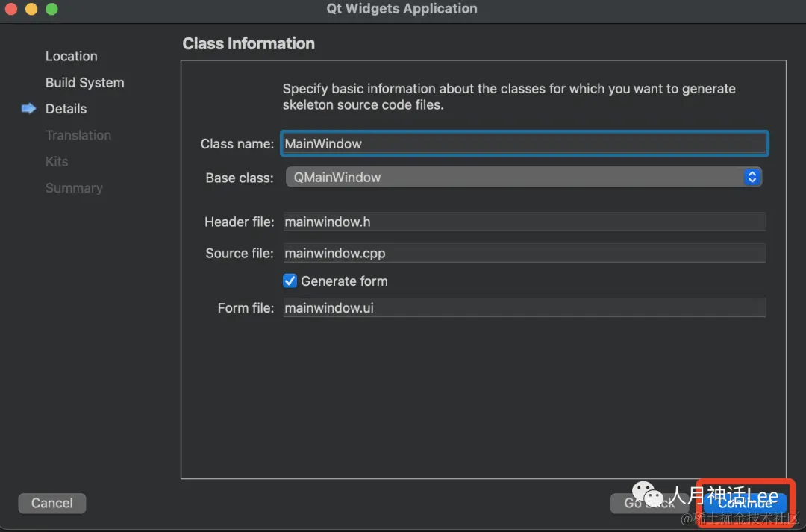Click the Generate form label text
Screen dimensions: 806x532
click(x=344, y=281)
